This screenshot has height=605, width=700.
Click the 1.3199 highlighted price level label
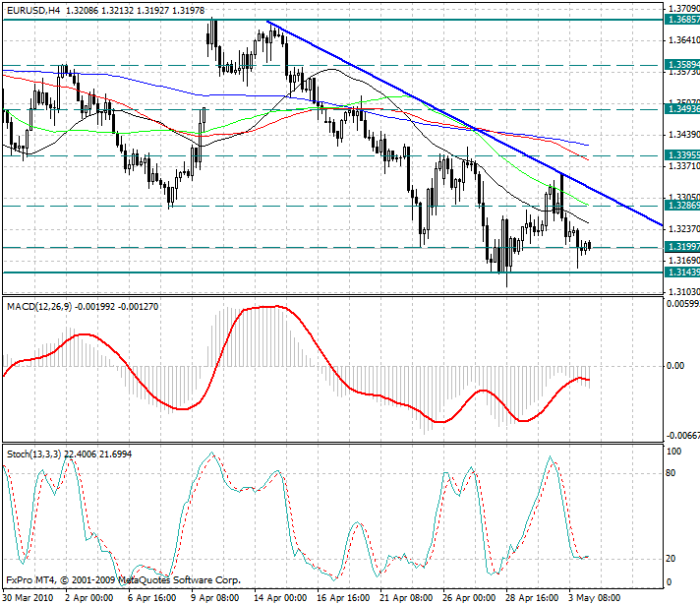point(682,247)
